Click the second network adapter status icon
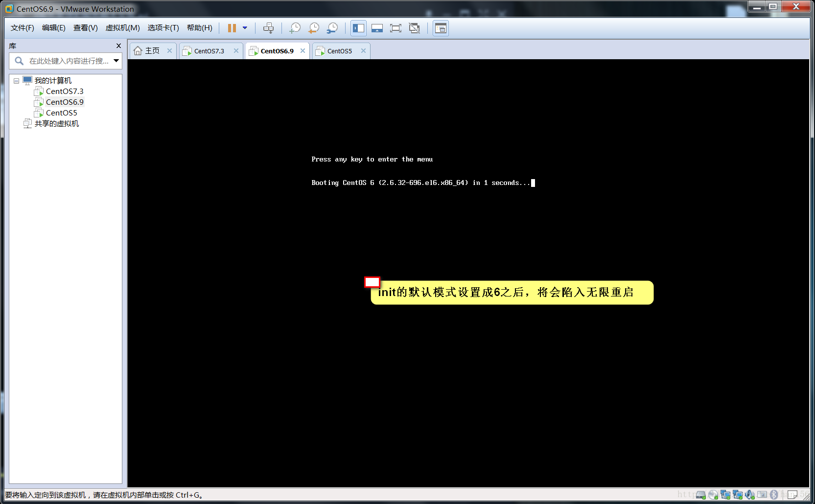This screenshot has width=815, height=504. (738, 495)
